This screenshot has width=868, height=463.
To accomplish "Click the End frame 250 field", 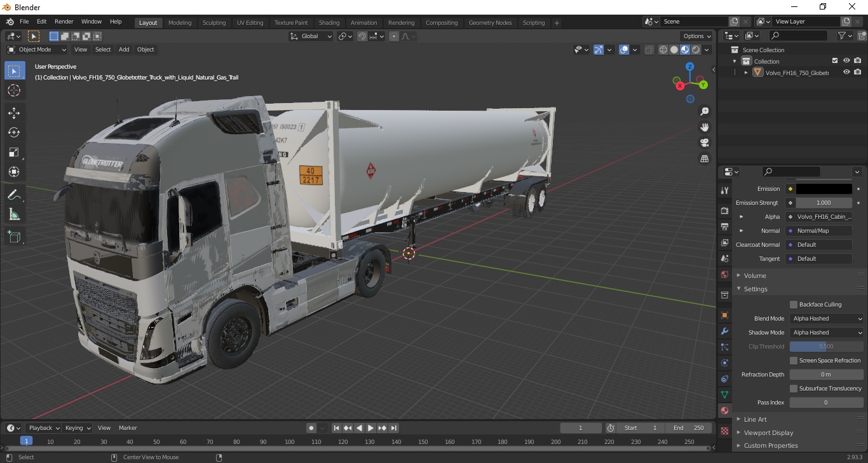I will [689, 428].
